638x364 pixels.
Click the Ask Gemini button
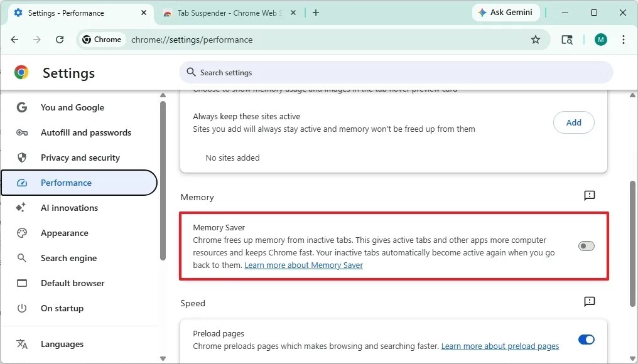[x=506, y=13]
